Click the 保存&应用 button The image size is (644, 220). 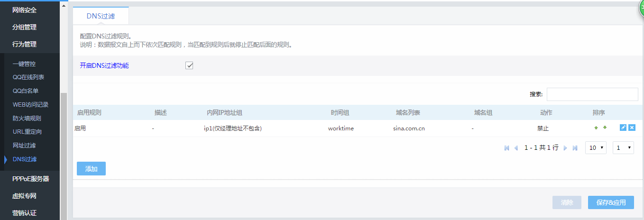[x=611, y=202]
